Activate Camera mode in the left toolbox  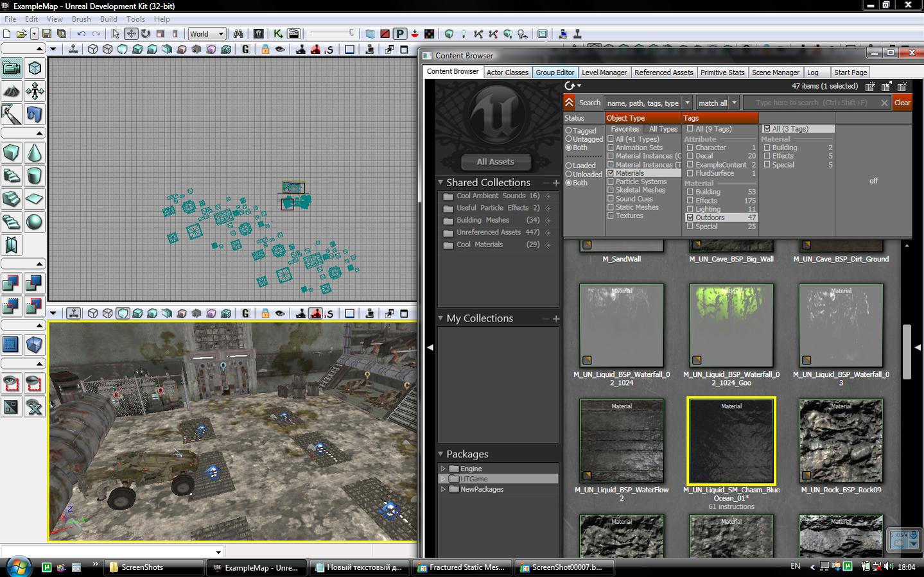point(12,67)
